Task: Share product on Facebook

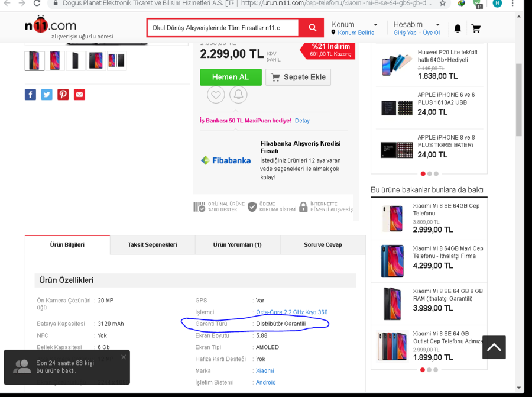Action: [30, 95]
